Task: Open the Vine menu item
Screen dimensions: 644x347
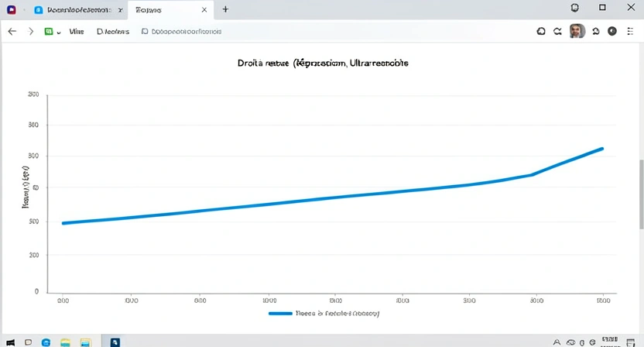Action: pyautogui.click(x=77, y=31)
